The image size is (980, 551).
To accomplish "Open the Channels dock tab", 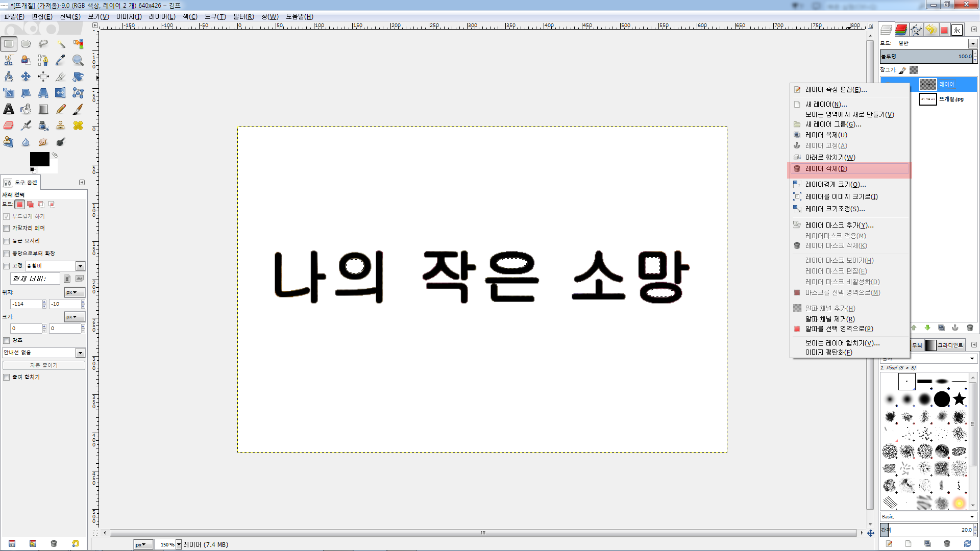I will coord(901,30).
